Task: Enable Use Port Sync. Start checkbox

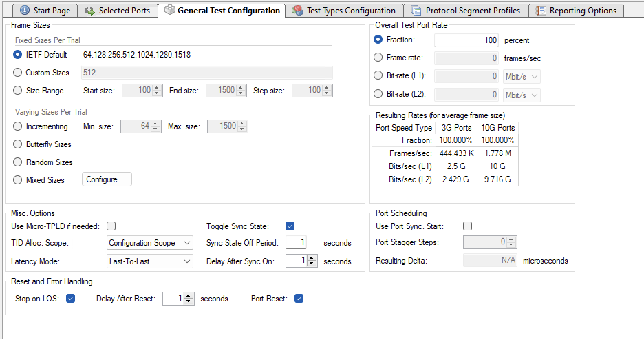Action: [x=468, y=226]
